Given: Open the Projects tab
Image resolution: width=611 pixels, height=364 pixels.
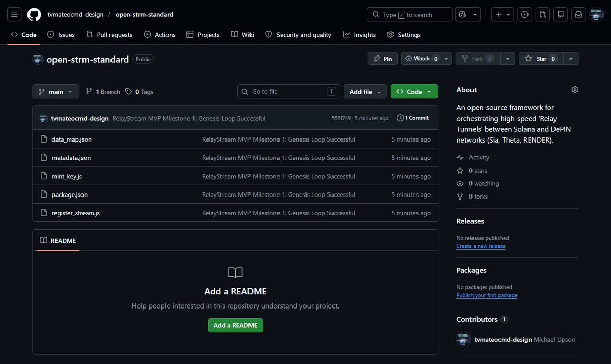Looking at the screenshot, I should pyautogui.click(x=203, y=35).
